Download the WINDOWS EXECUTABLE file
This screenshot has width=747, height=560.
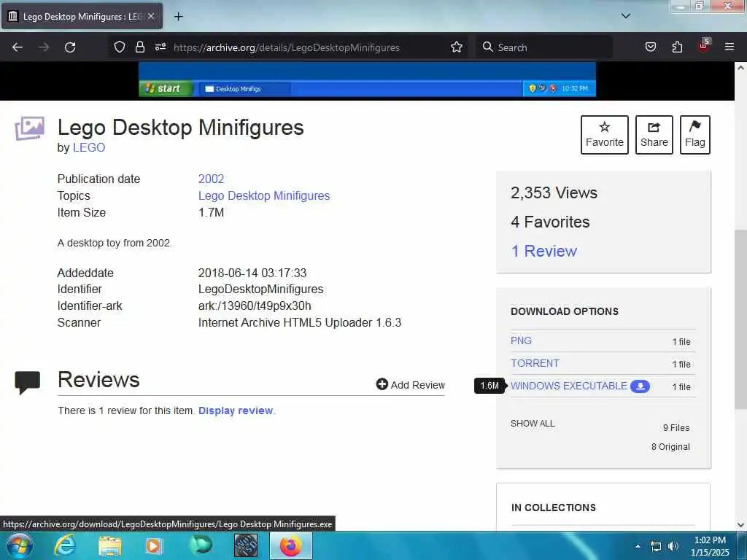pos(569,386)
